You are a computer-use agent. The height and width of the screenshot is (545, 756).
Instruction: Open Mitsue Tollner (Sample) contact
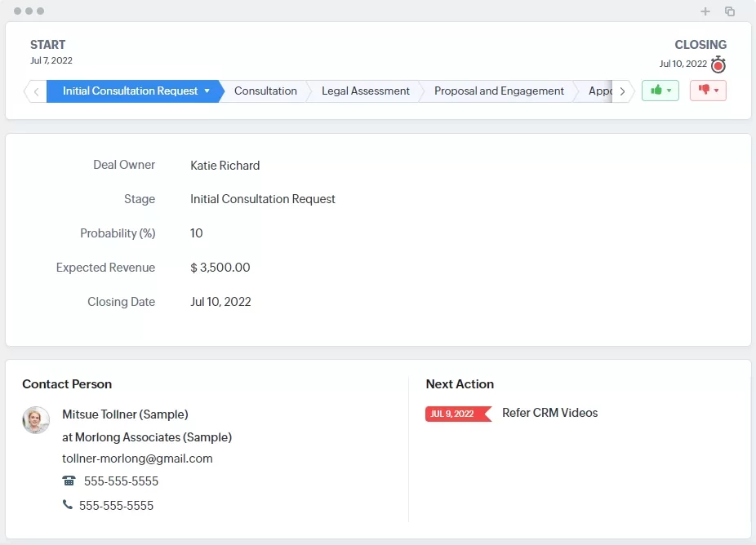[125, 414]
